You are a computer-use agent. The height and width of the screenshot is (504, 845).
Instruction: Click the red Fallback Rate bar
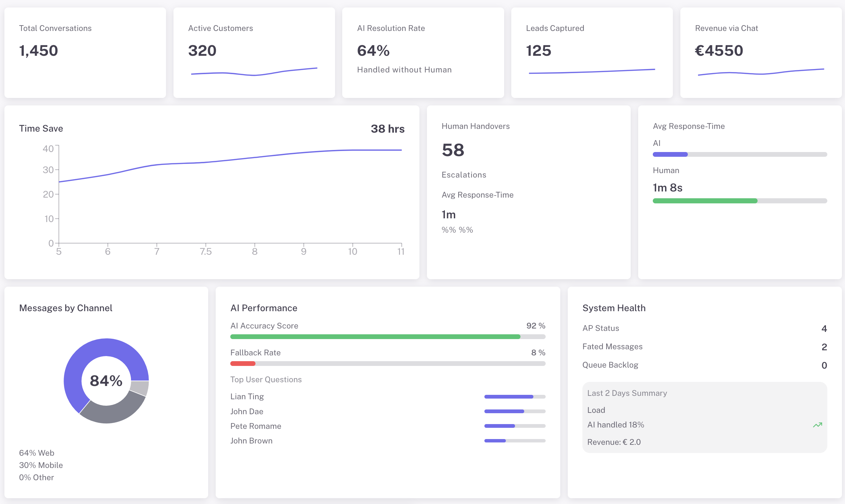pyautogui.click(x=243, y=364)
